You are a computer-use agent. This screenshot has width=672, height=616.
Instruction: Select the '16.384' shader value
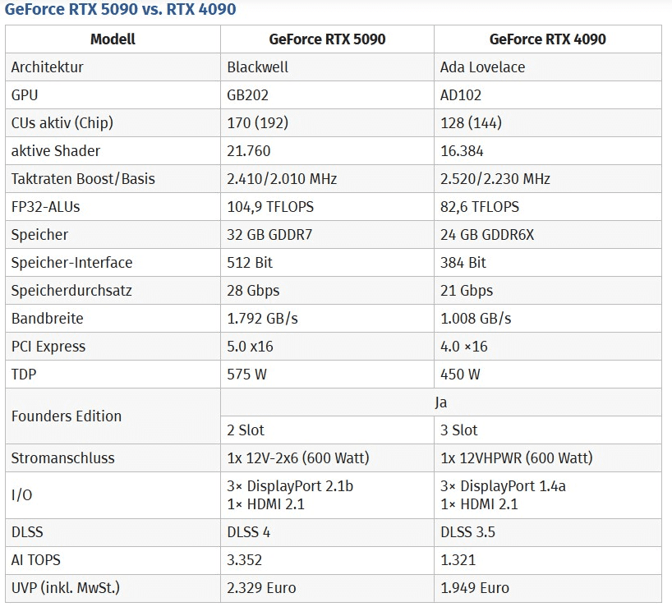[x=462, y=151]
